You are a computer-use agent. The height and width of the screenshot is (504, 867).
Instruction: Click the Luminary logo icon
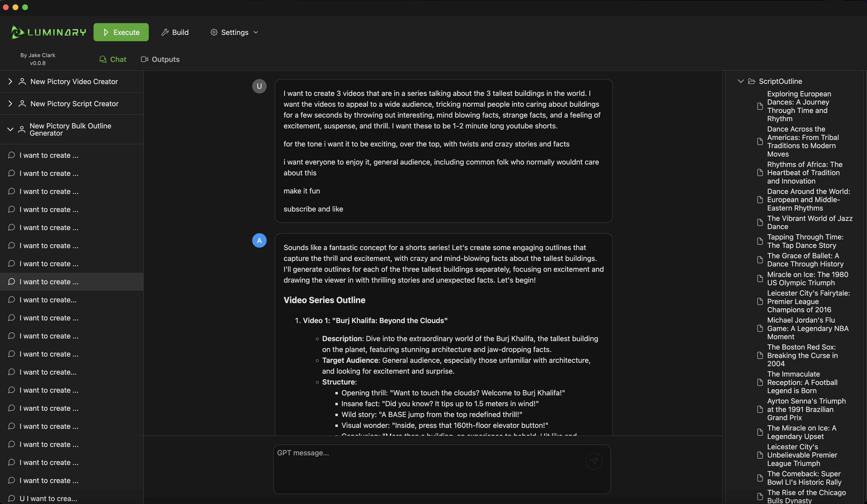click(17, 32)
